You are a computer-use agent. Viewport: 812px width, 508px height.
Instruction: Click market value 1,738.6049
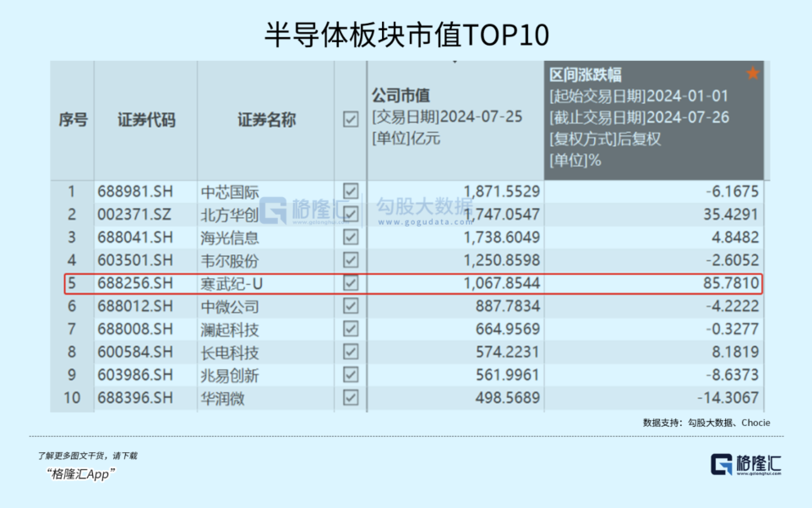501,238
